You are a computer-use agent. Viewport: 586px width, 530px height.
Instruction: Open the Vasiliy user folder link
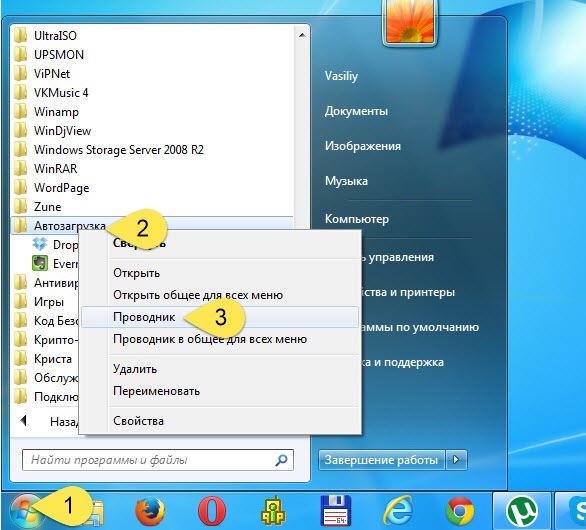[x=341, y=76]
